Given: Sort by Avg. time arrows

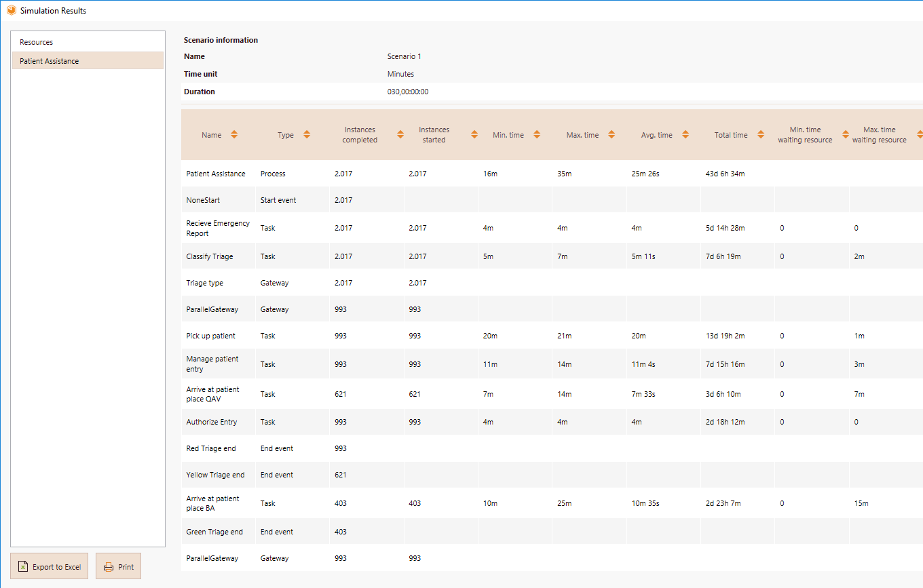Looking at the screenshot, I should click(x=685, y=134).
